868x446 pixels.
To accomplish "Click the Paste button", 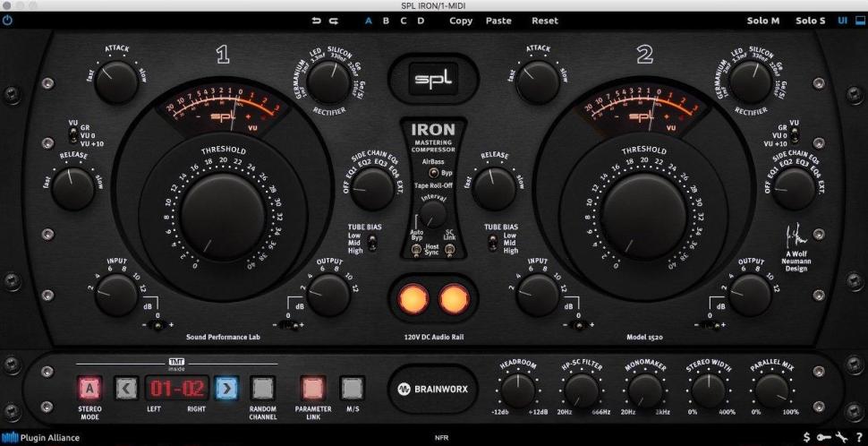I will point(498,21).
